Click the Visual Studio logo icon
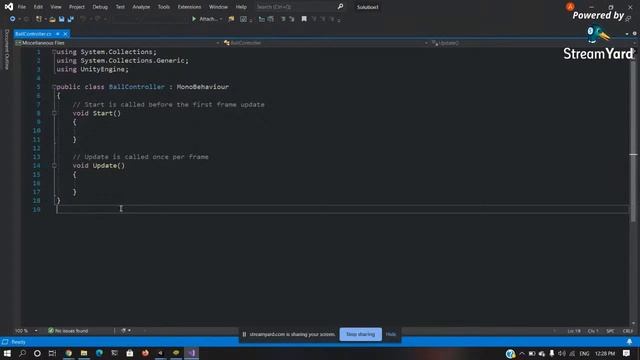 [x=9, y=7]
